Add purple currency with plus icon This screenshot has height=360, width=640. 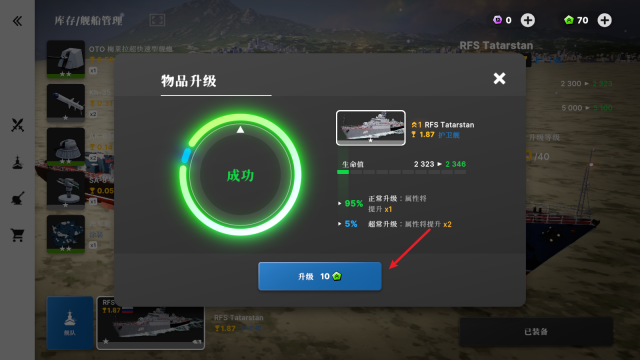528,20
